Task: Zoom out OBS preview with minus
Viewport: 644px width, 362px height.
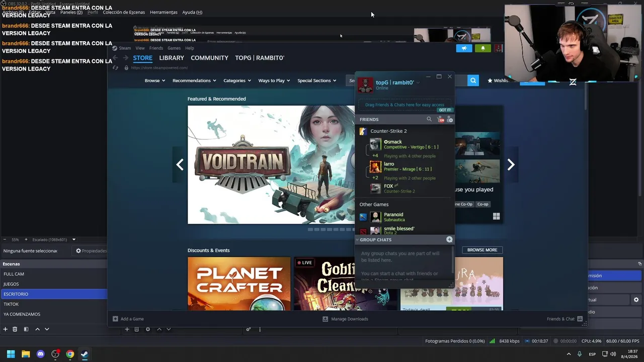Action: [x=5, y=239]
